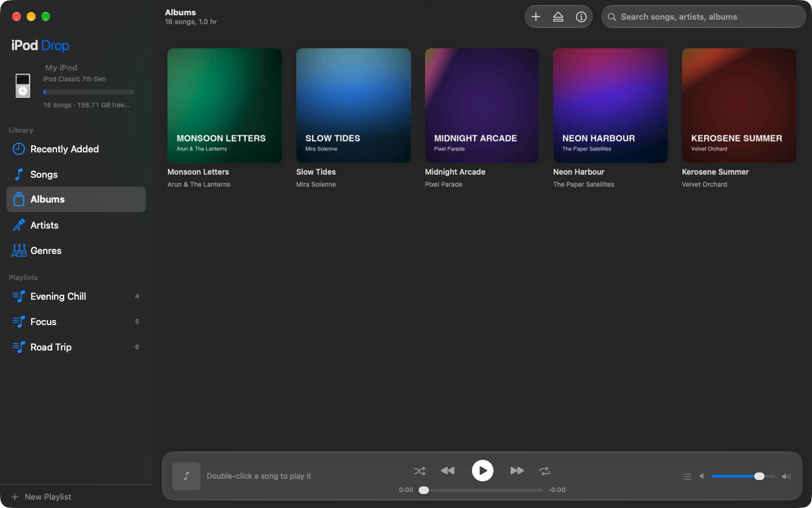Click the Neon Harbour title below its cover

pos(579,172)
